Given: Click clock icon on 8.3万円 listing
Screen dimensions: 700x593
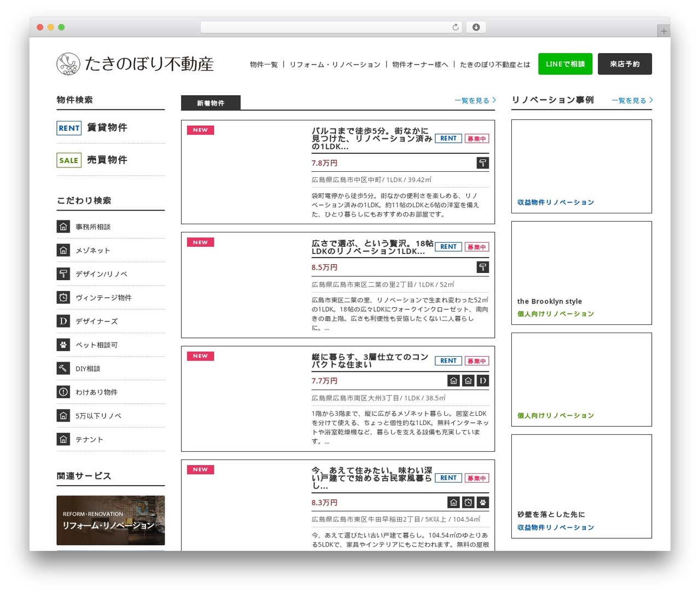Looking at the screenshot, I should [x=468, y=502].
